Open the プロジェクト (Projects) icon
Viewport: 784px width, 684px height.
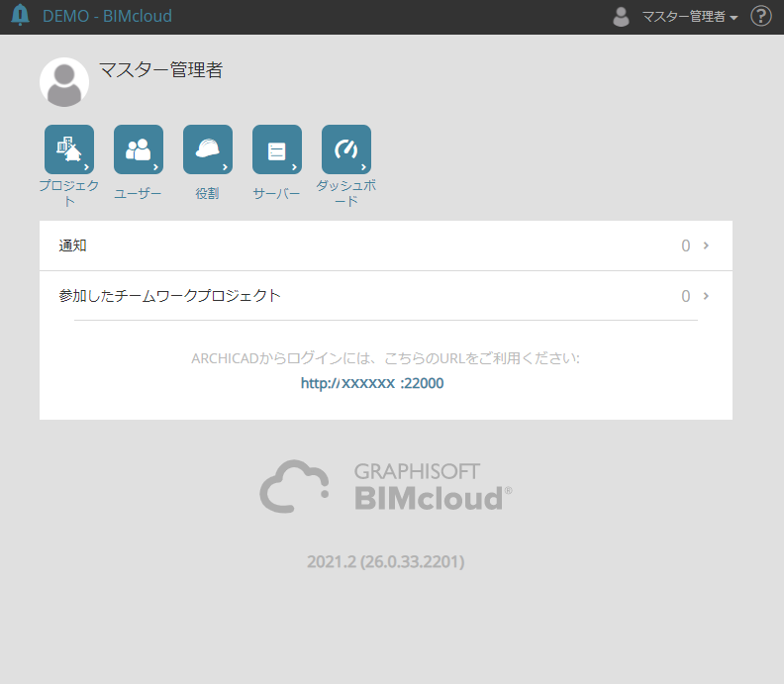click(x=69, y=149)
